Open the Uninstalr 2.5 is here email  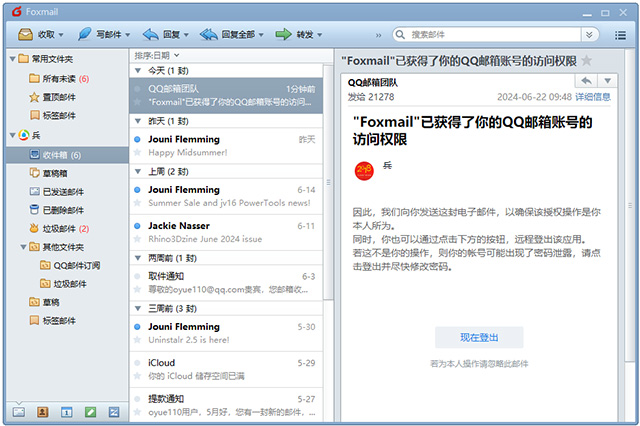coord(226,333)
